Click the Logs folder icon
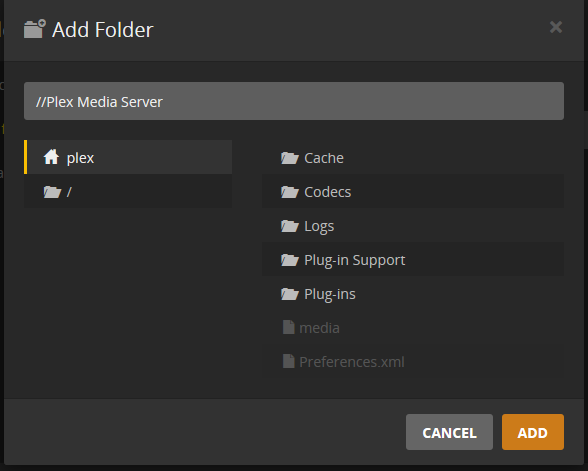 [290, 226]
